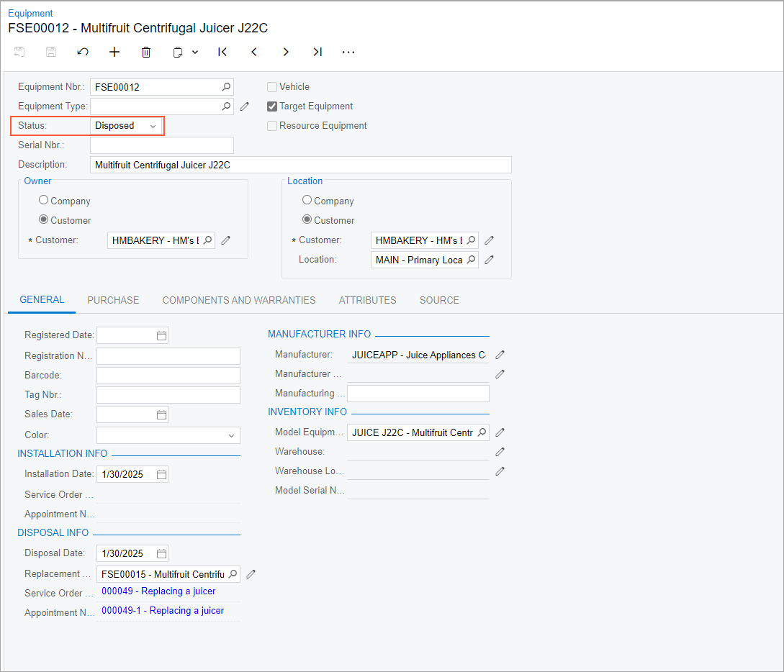This screenshot has height=672, width=784.
Task: Open the three-dot more actions menu
Action: click(348, 52)
